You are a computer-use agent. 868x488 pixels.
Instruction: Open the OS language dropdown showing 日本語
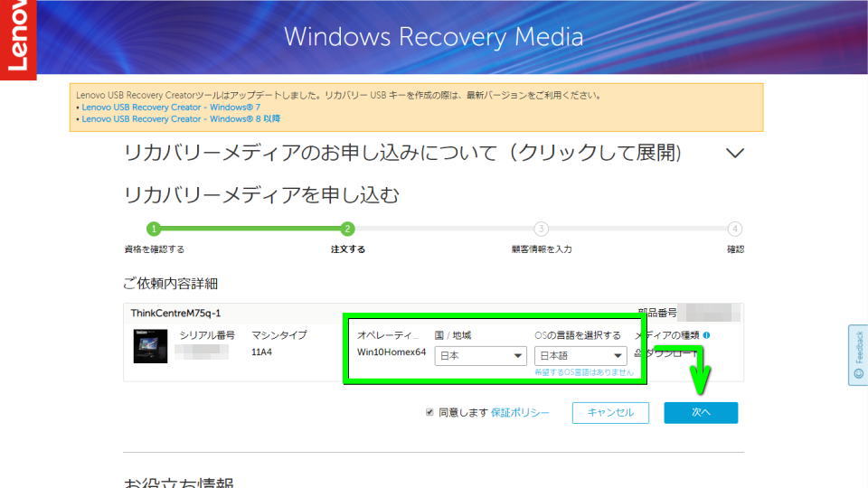pyautogui.click(x=580, y=356)
